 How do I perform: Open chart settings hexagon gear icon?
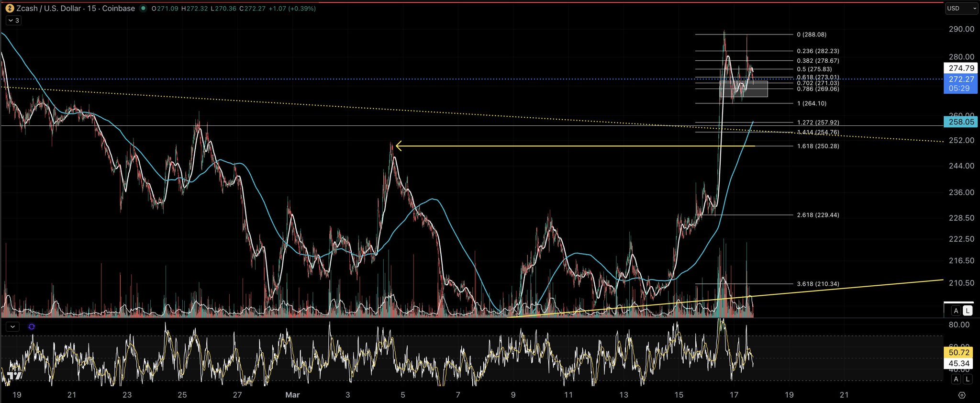point(962,395)
